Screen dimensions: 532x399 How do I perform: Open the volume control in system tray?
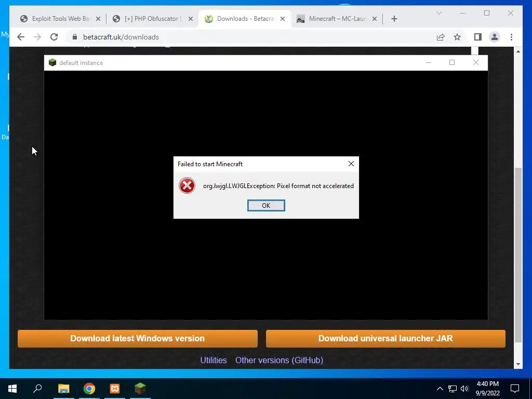464,389
